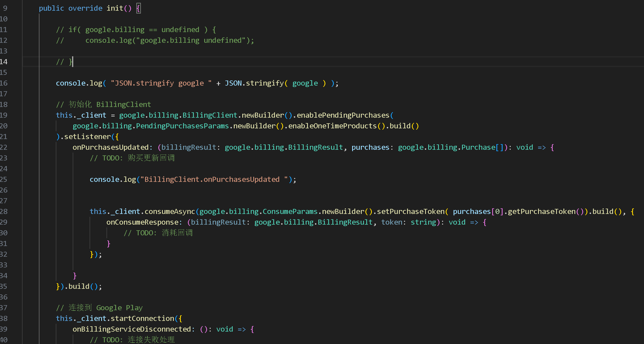This screenshot has width=644, height=344.
Task: Select the PendingPurchasesParams class name
Action: click(x=182, y=126)
